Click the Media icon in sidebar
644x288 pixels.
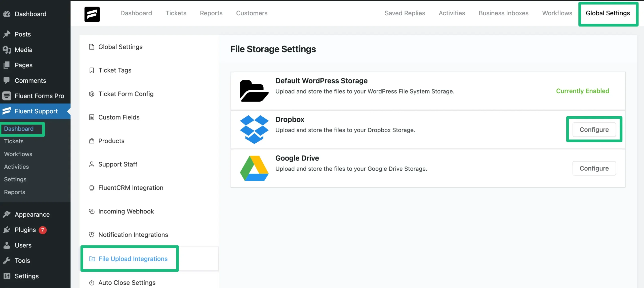(x=7, y=50)
